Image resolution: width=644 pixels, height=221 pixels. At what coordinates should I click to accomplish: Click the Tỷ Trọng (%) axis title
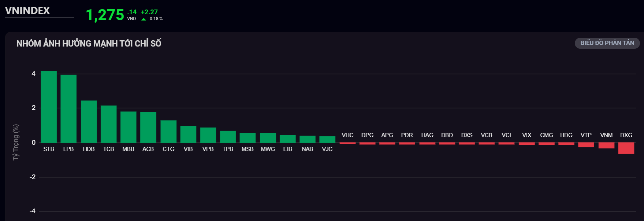(x=16, y=142)
